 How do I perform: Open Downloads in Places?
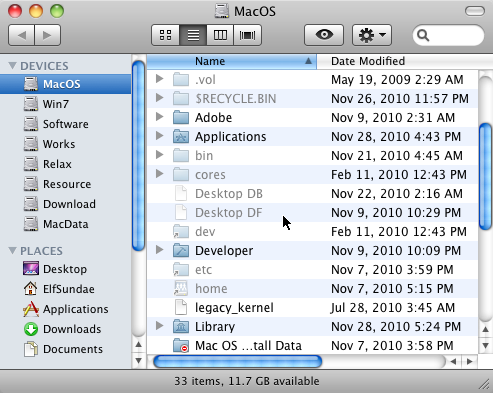tap(66, 329)
